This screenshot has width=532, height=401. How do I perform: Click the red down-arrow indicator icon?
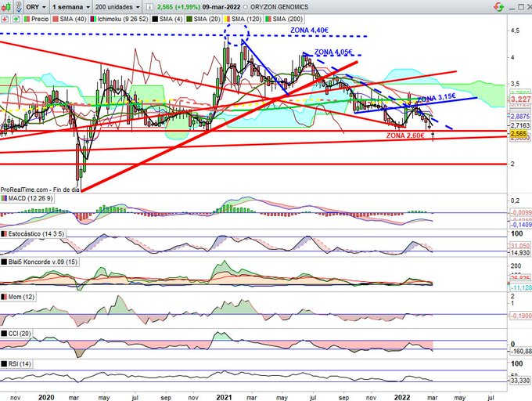coord(5,19)
